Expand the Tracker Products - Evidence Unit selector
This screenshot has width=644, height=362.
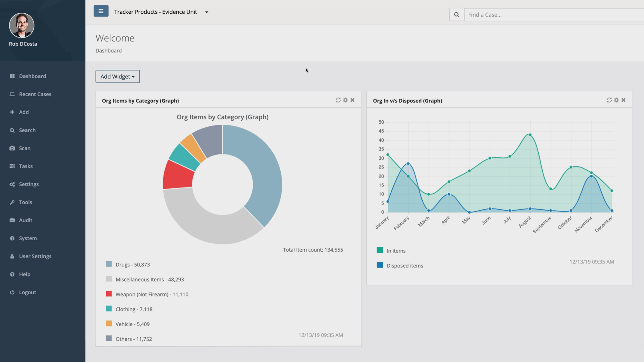pos(207,12)
